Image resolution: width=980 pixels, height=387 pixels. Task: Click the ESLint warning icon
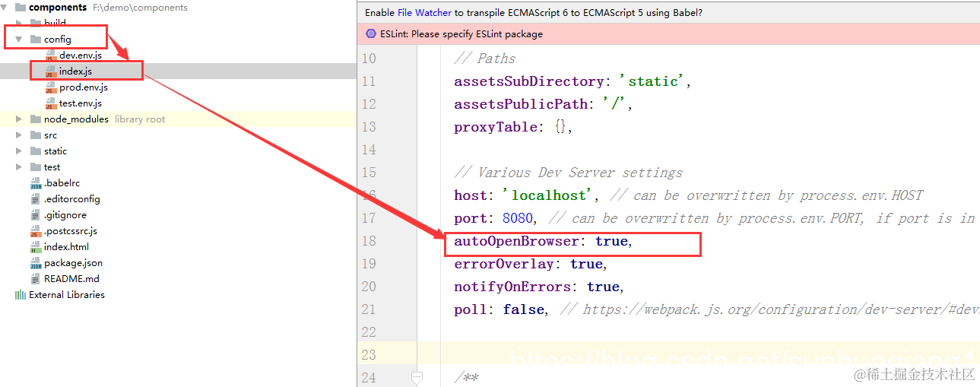[x=371, y=34]
